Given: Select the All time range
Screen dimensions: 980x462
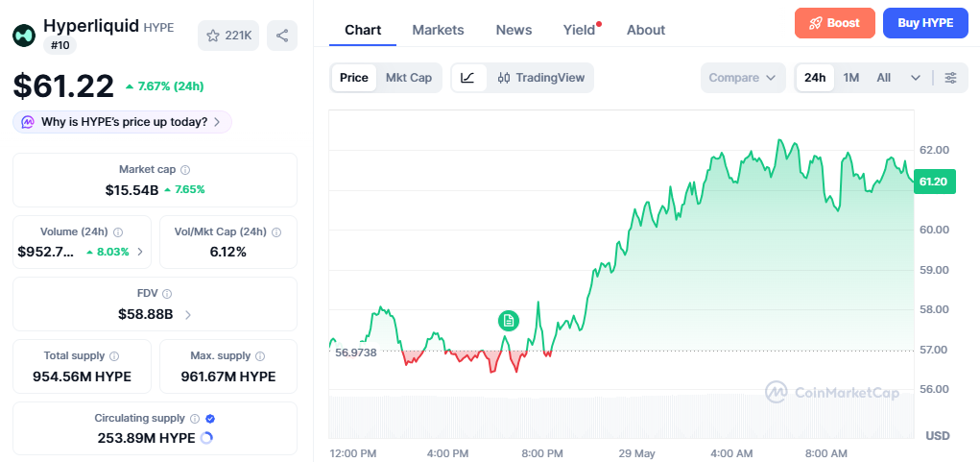Looking at the screenshot, I should (883, 78).
